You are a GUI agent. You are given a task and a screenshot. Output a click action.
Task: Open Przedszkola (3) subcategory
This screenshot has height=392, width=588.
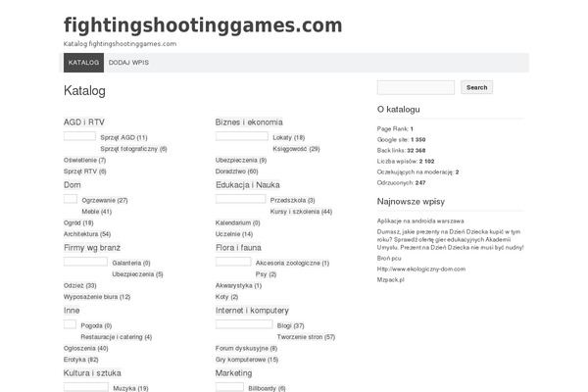coord(292,200)
